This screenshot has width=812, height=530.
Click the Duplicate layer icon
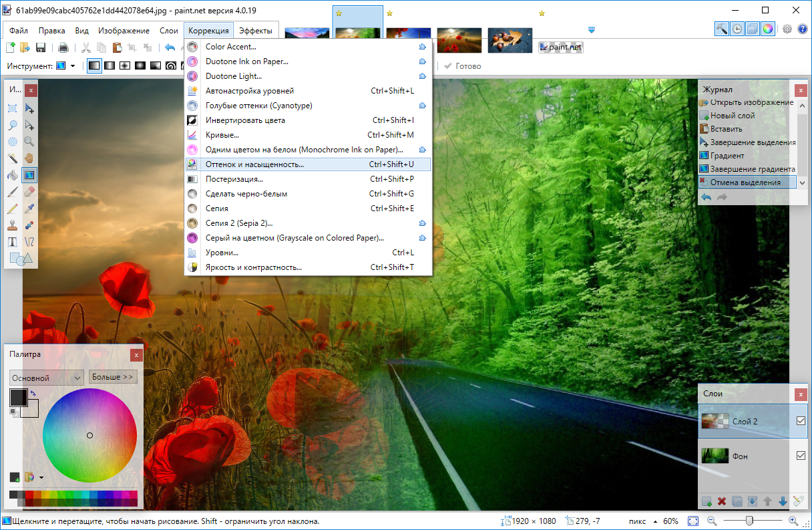pos(737,501)
